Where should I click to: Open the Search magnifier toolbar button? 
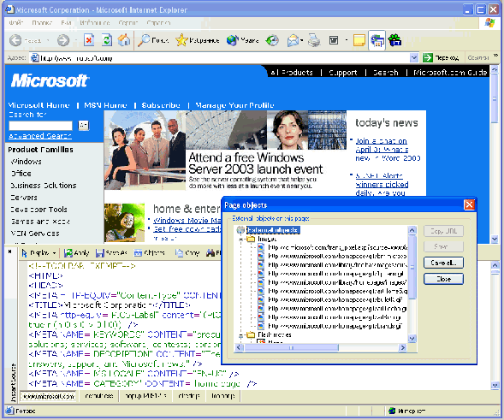tap(153, 40)
